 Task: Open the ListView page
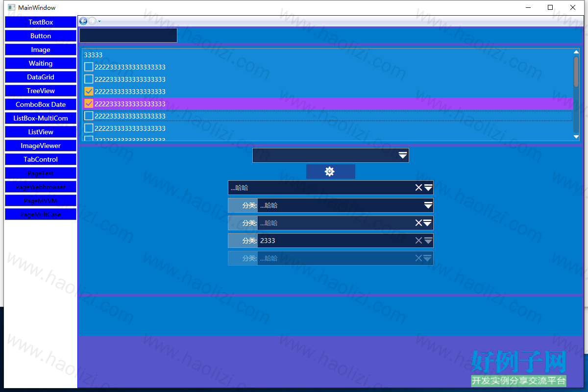point(41,132)
